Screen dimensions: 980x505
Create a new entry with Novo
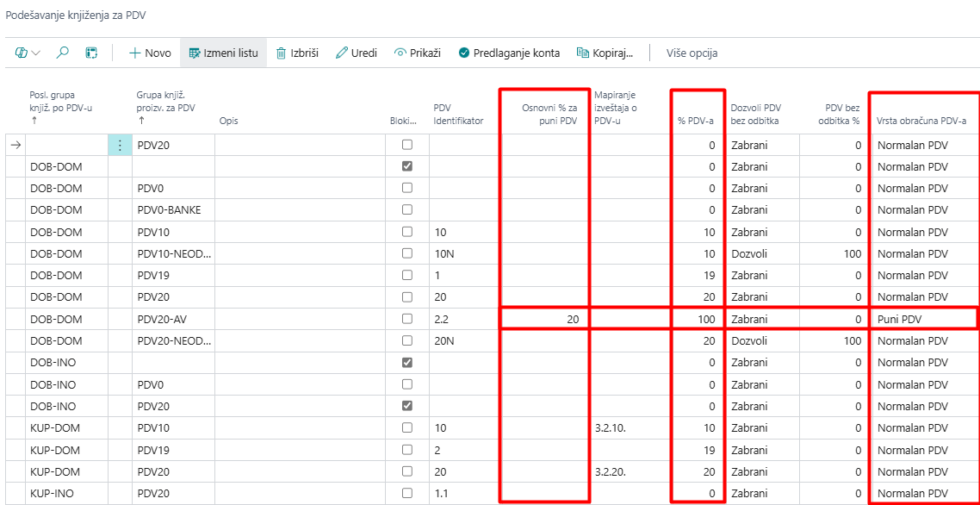click(x=150, y=53)
